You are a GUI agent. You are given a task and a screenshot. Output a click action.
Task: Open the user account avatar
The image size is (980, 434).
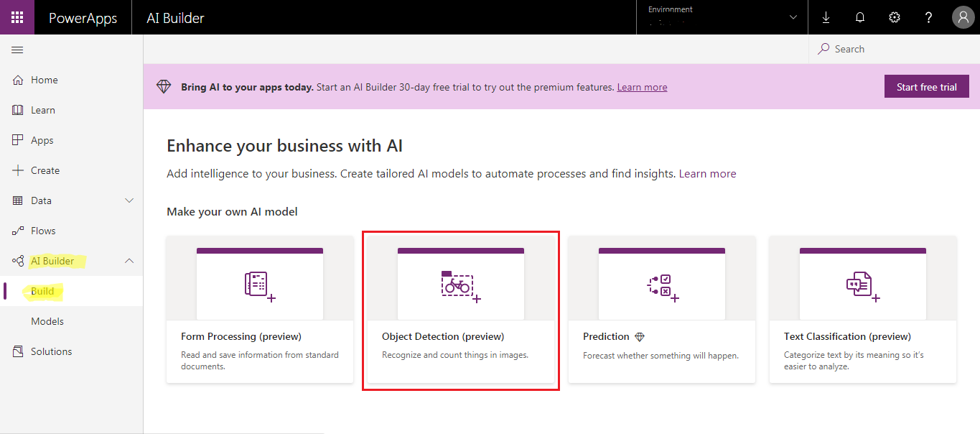click(963, 17)
